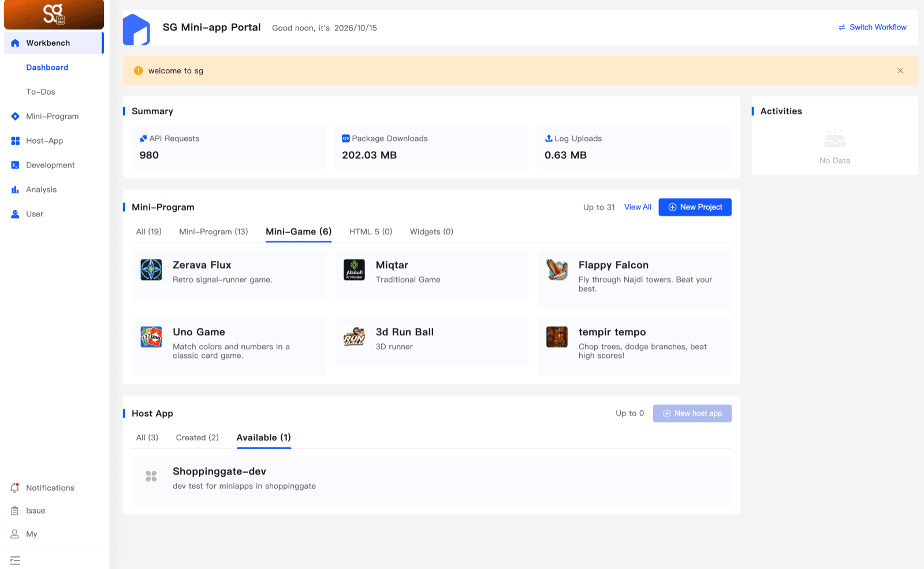Select the Mini-Game (6) tab
Screen dimensions: 924x569
299,231
